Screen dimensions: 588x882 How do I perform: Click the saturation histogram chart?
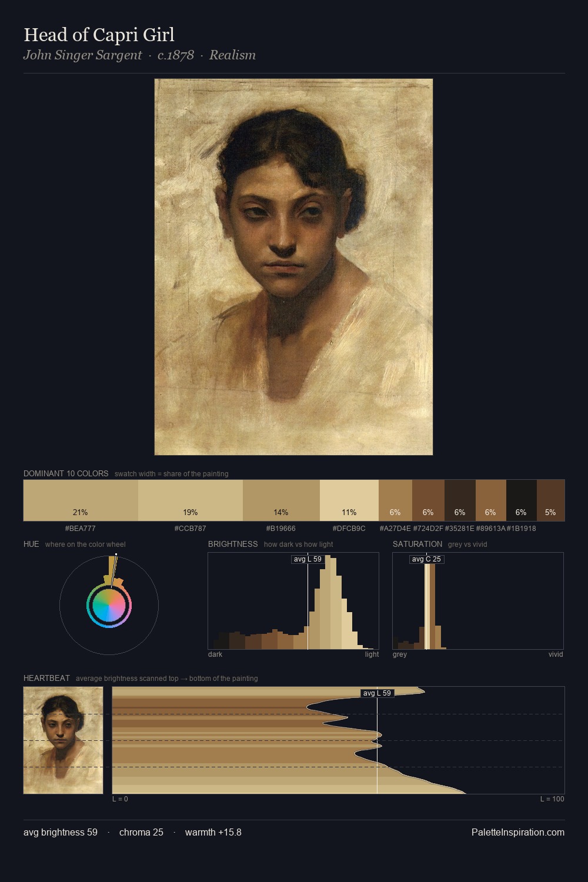pos(478,601)
